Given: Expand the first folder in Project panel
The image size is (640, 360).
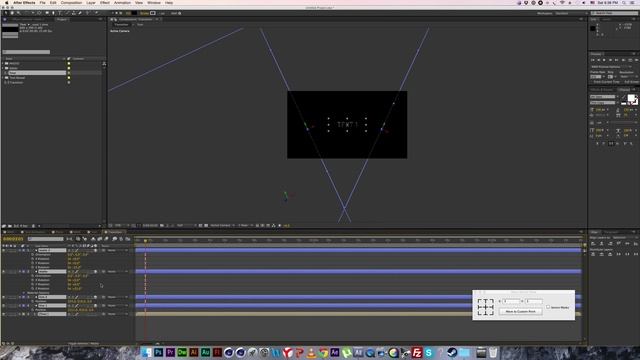Looking at the screenshot, I should (x=3, y=63).
